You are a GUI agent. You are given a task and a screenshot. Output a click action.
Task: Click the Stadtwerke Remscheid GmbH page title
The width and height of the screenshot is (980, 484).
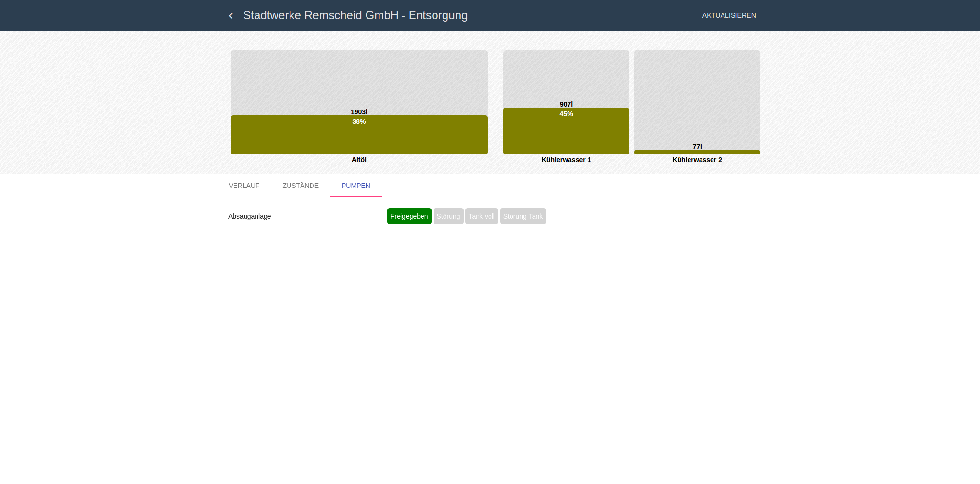(355, 15)
